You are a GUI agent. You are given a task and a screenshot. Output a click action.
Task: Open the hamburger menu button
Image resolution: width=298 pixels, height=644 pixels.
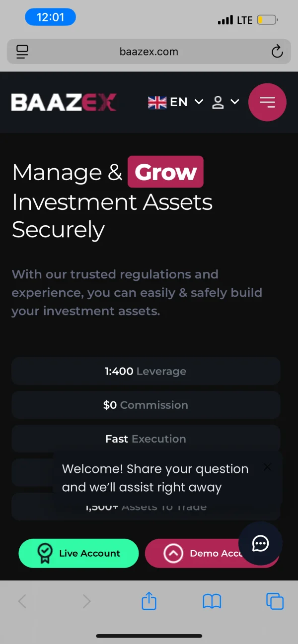pos(267,102)
